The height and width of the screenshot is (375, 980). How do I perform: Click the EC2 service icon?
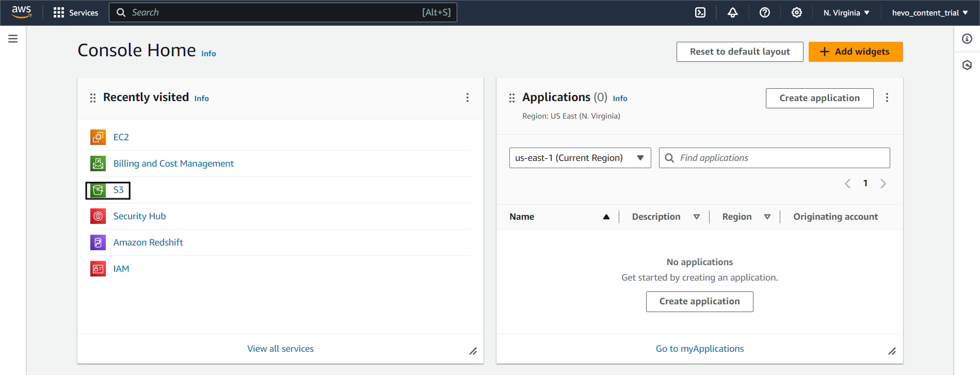98,137
